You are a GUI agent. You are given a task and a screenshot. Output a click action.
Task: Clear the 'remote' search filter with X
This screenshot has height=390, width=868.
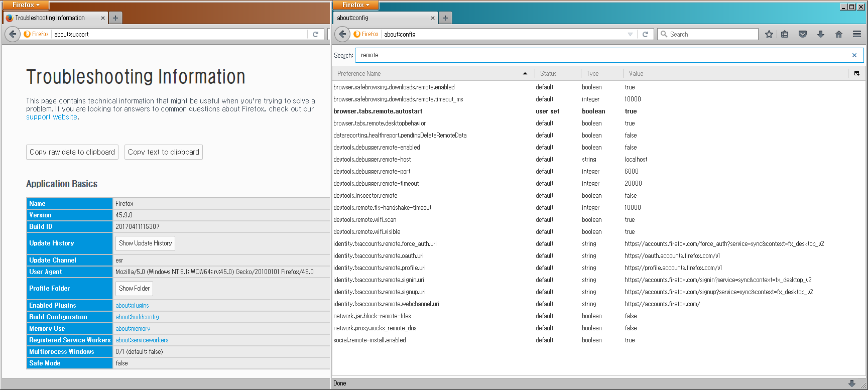tap(854, 55)
